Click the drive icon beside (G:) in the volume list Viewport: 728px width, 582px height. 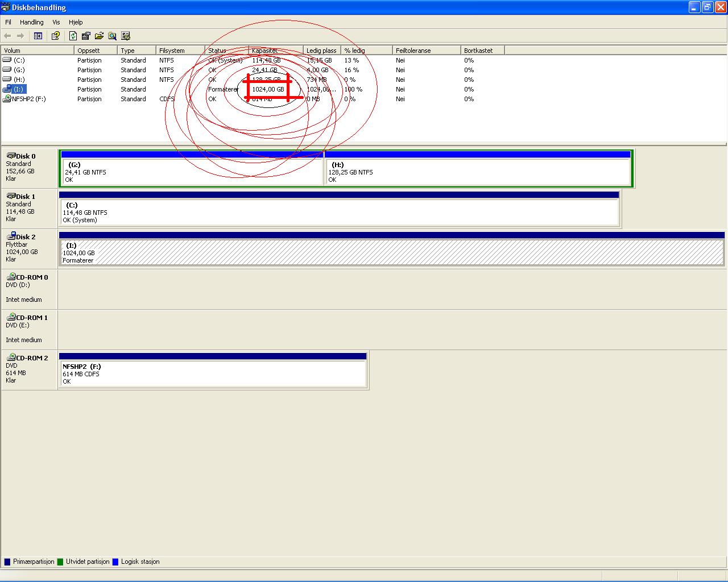coord(7,69)
